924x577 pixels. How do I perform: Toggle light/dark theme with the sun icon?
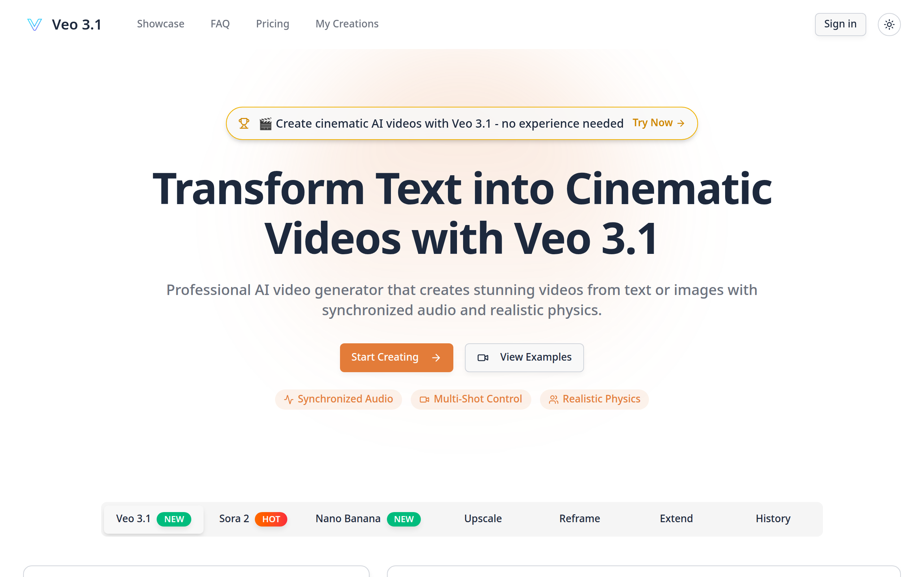[x=889, y=24]
